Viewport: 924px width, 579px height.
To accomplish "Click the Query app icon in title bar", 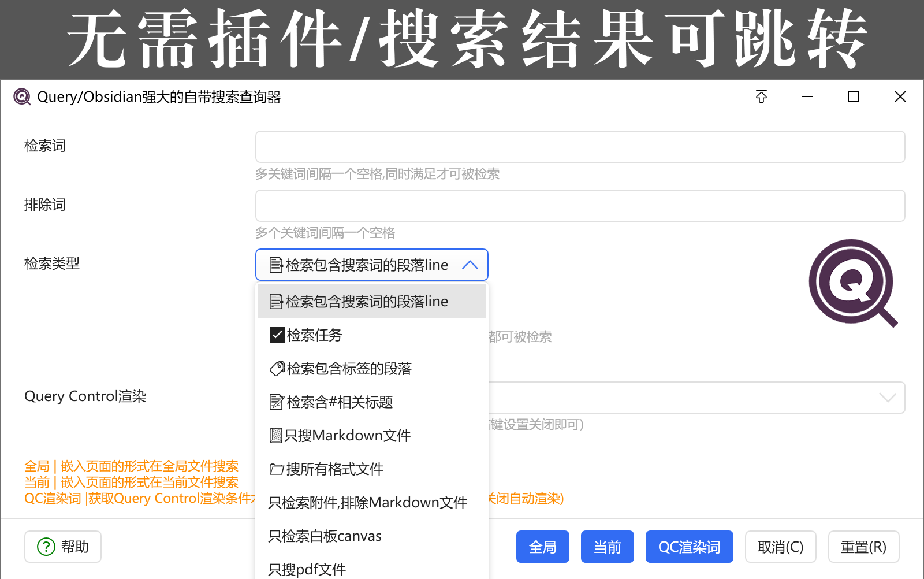I will (x=22, y=96).
